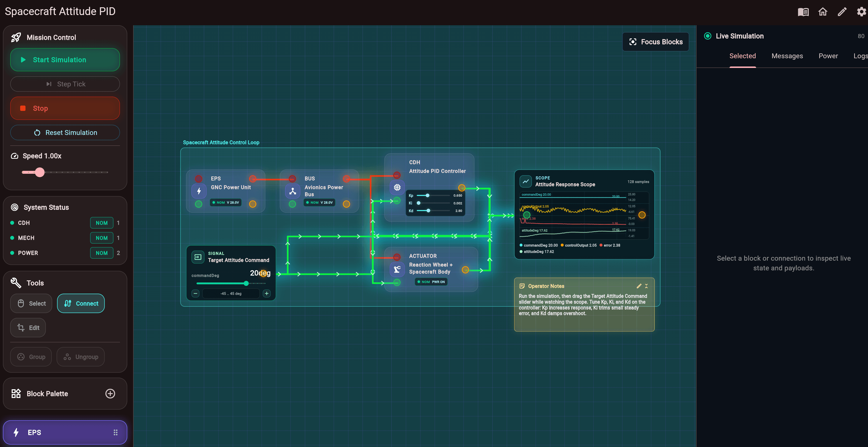Click the EPS palette drag handle dots
This screenshot has height=447, width=868.
[116, 432]
